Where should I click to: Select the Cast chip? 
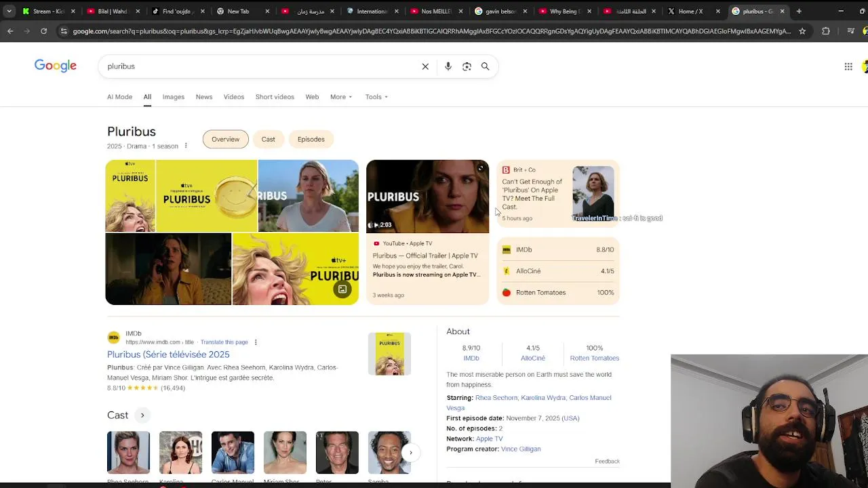(269, 139)
